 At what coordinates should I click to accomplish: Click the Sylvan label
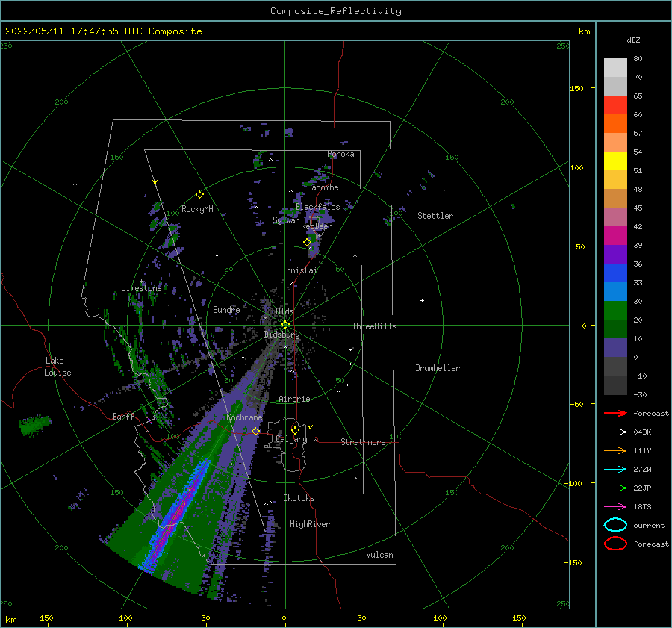click(286, 220)
